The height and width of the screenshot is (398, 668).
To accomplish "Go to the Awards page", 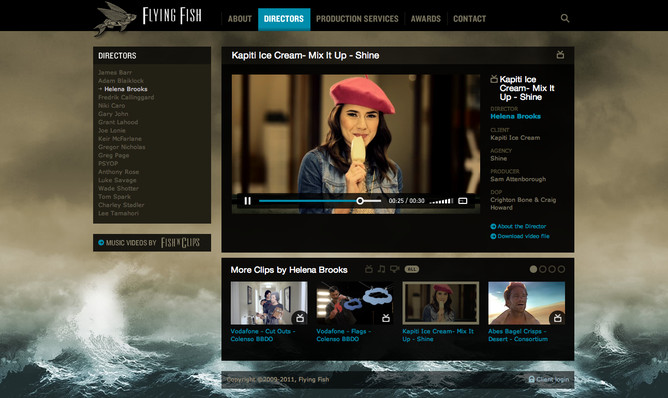I will coord(426,19).
